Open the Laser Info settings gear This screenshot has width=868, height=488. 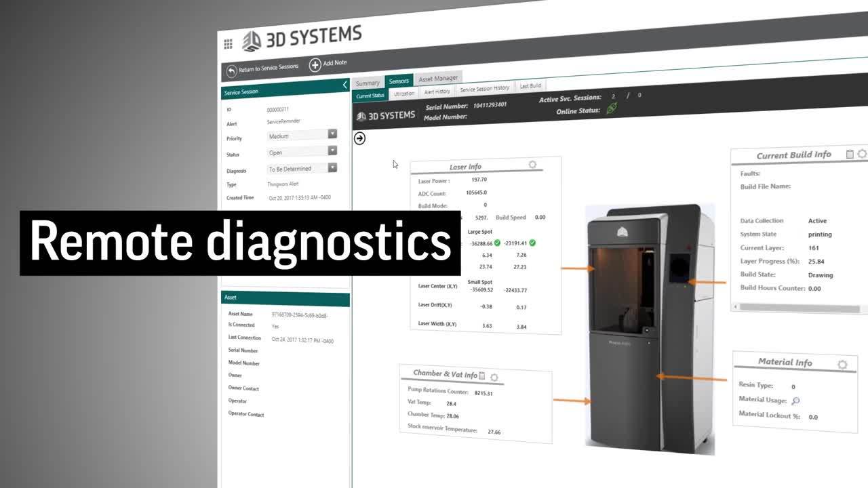pos(532,165)
